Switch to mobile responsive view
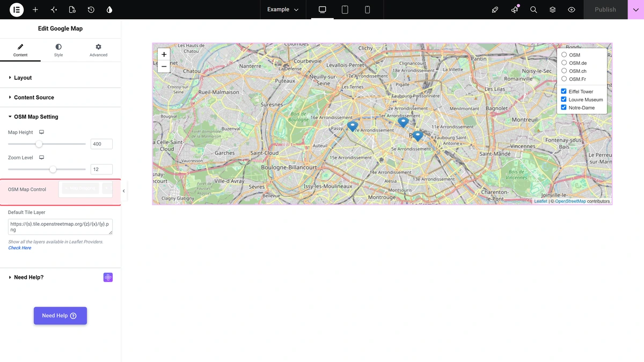This screenshot has height=362, width=644. pyautogui.click(x=368, y=10)
